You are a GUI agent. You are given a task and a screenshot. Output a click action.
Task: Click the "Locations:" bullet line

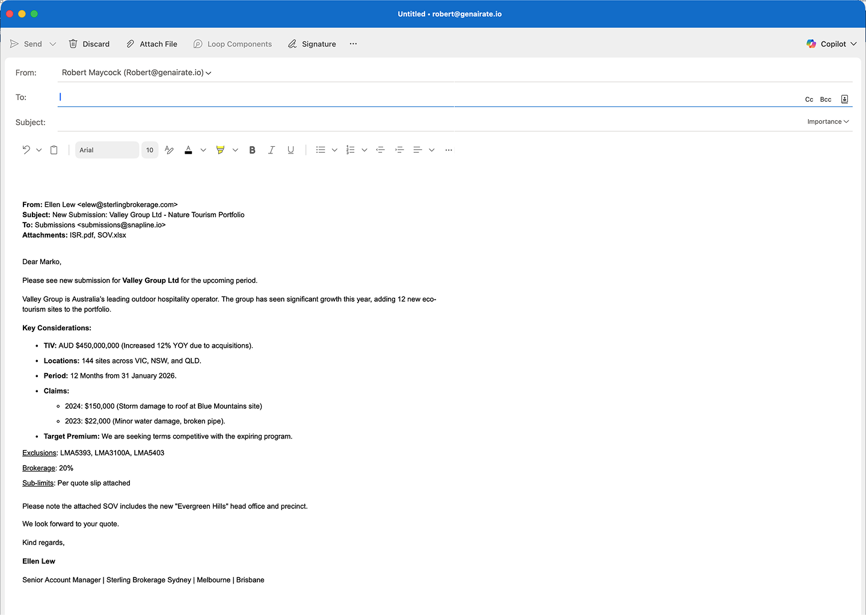tap(123, 361)
